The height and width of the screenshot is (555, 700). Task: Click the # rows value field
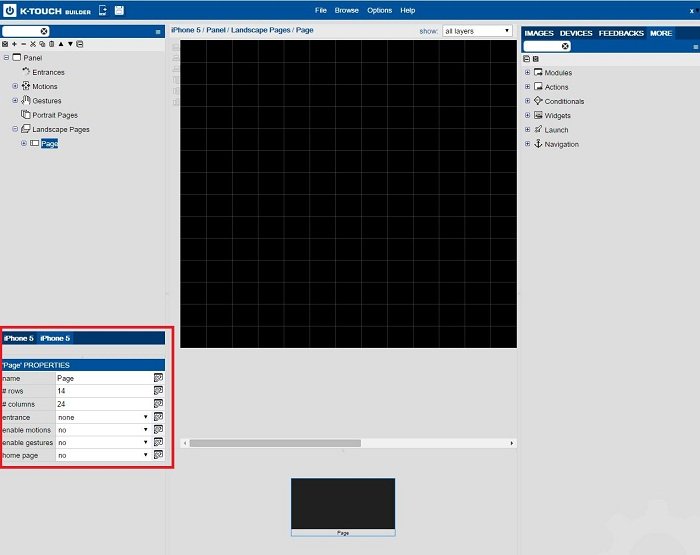[104, 391]
